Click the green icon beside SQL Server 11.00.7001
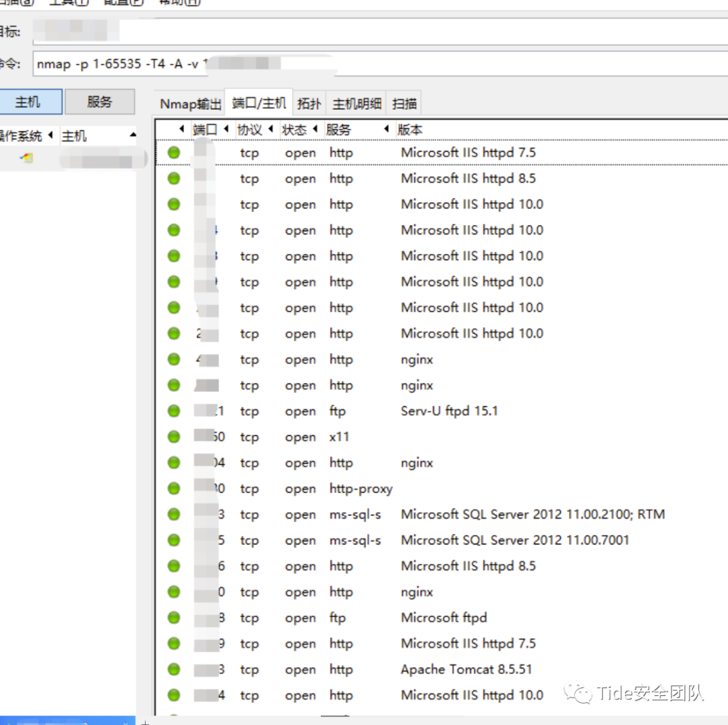 174,540
